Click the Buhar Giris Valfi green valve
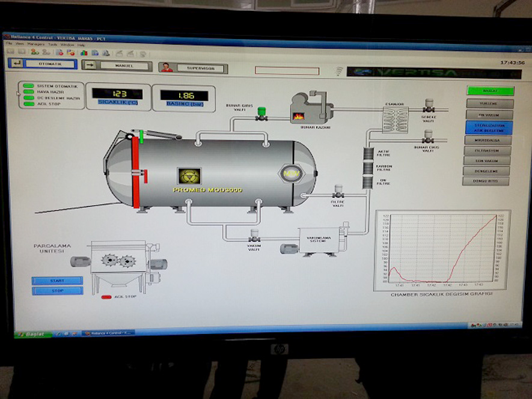 tap(261, 114)
